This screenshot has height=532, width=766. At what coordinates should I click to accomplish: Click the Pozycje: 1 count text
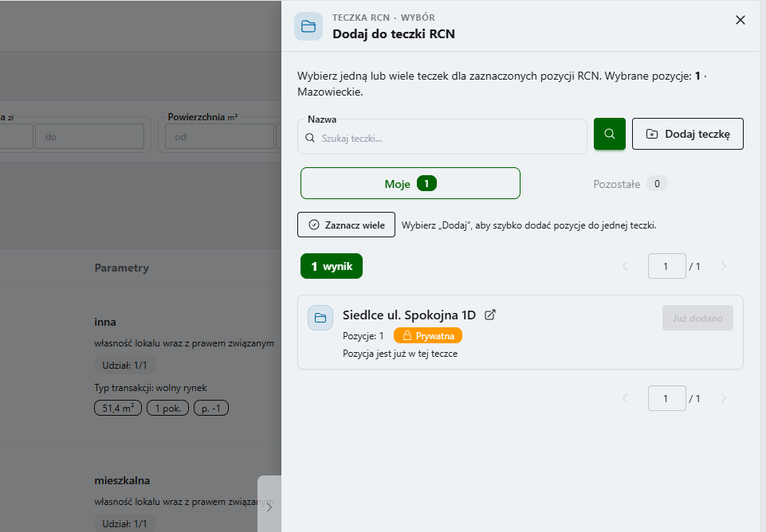(363, 336)
